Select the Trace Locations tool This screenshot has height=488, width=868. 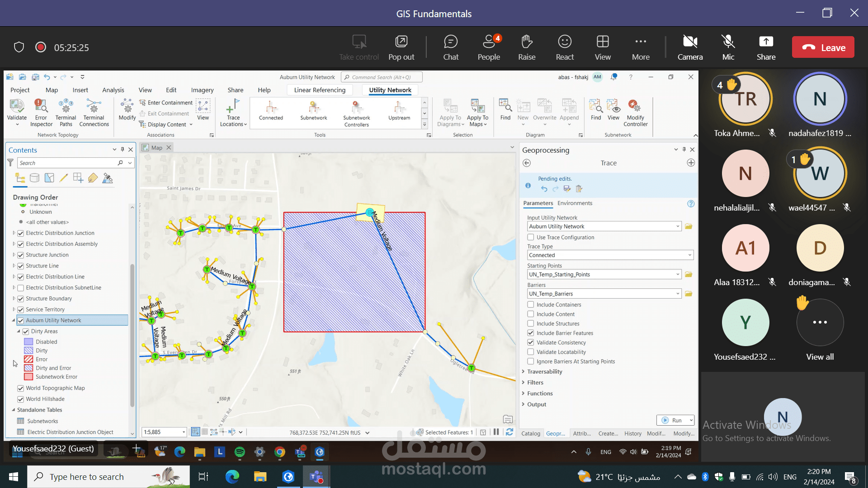point(233,112)
